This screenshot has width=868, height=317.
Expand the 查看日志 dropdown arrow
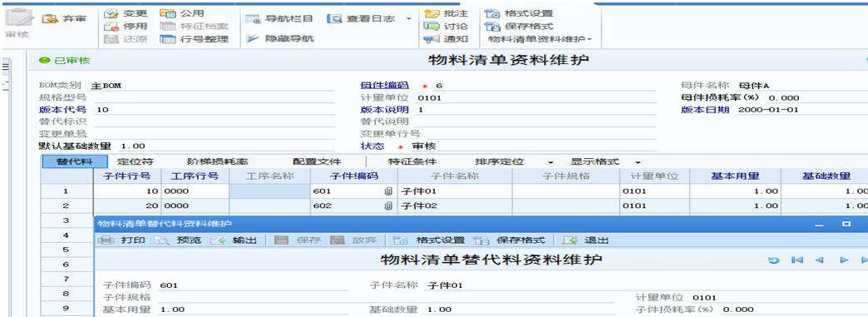(x=409, y=19)
